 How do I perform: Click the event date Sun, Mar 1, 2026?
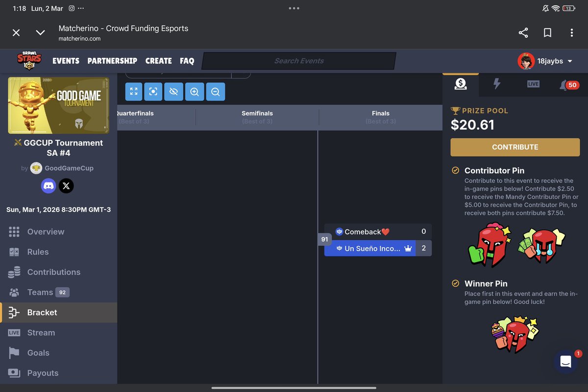coord(58,209)
